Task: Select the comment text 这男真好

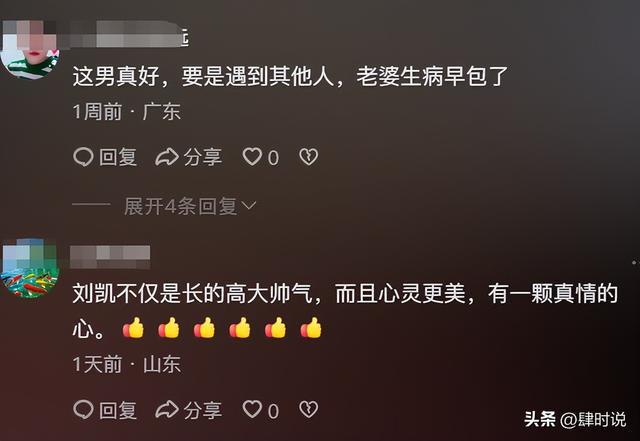Action: point(116,76)
